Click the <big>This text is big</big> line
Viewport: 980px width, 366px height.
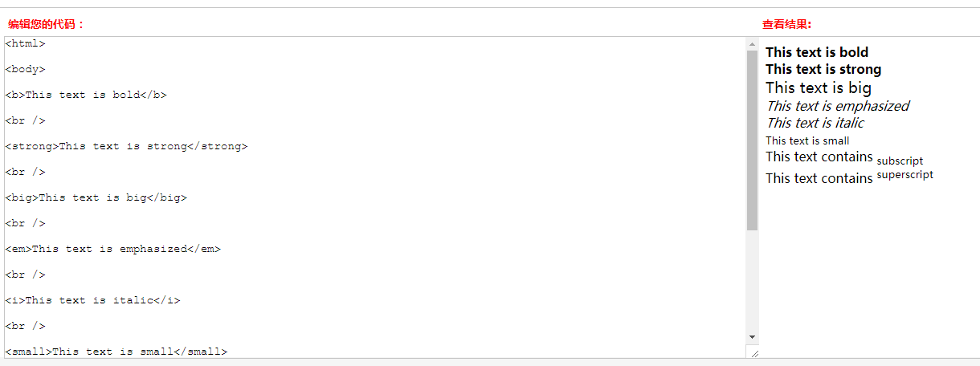[x=96, y=197]
